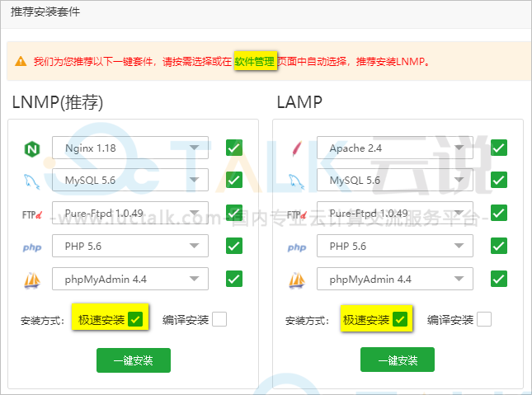The width and height of the screenshot is (532, 395).
Task: Open phpMyAdmin 4.4 dropdown in LNMP
Action: tap(130, 279)
